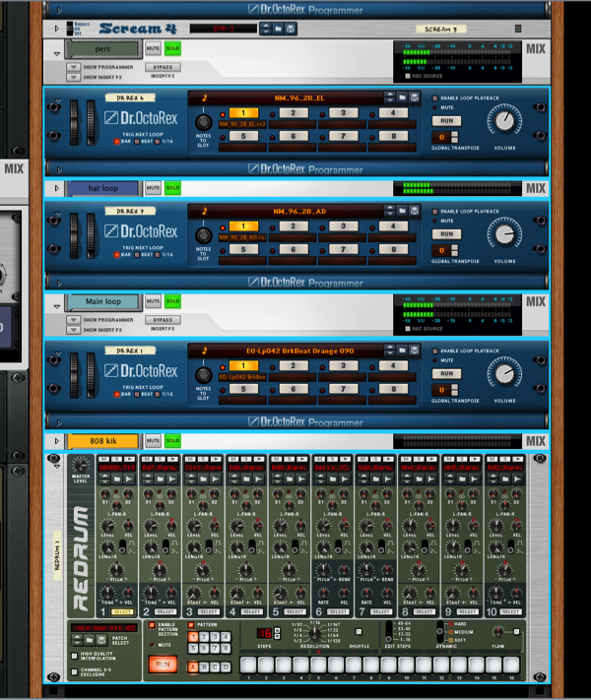Click the 808 kik channel name label

coord(103,441)
